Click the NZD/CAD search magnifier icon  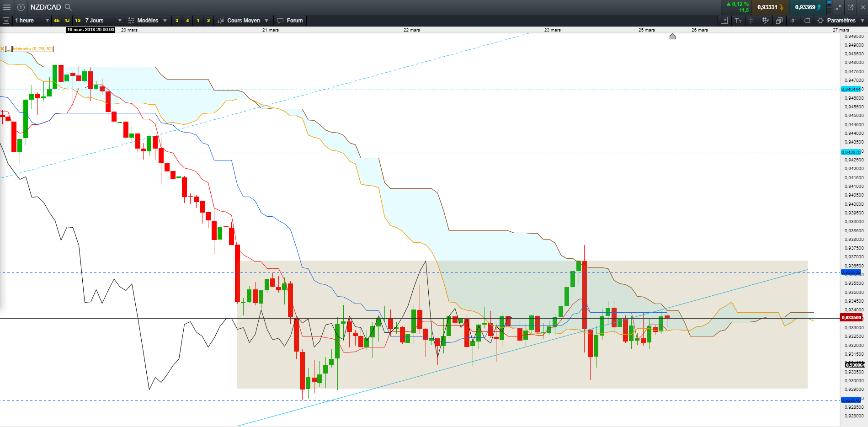click(68, 7)
